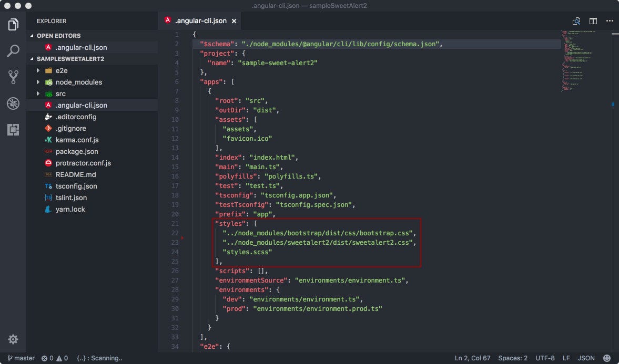
Task: Click the "prefix" key on line 20
Action: pos(232,214)
